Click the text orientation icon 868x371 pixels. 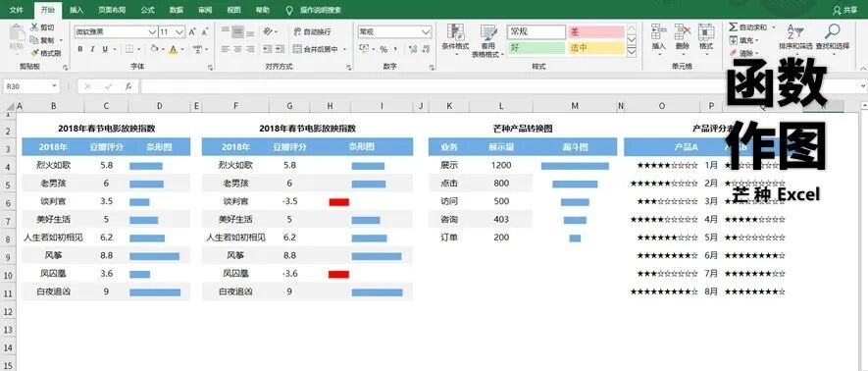[x=268, y=31]
